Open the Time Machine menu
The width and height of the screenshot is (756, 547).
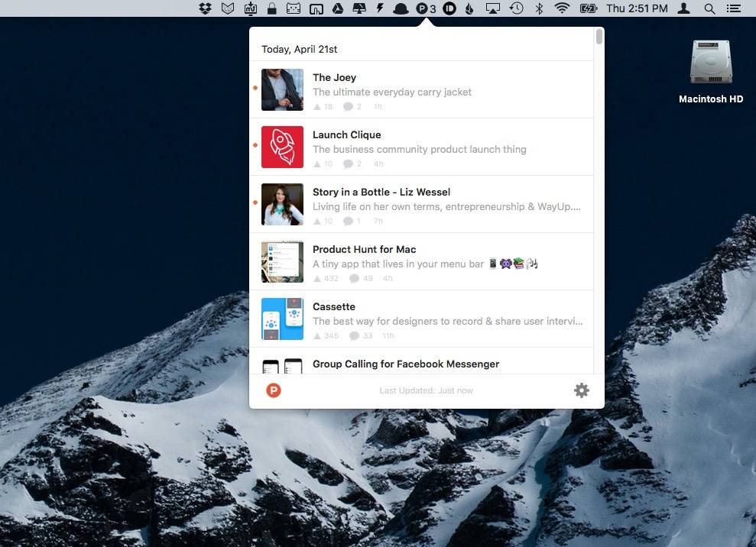(x=517, y=8)
